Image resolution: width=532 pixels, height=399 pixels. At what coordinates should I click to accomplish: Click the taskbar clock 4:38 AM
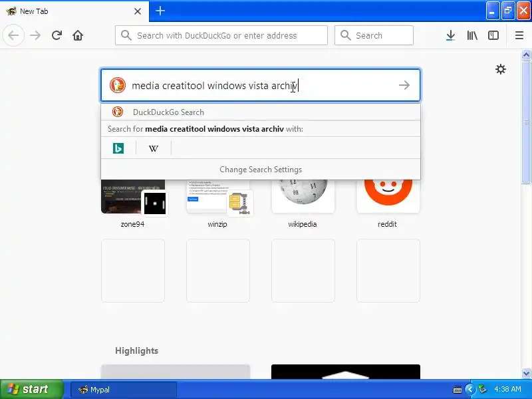[507, 389]
